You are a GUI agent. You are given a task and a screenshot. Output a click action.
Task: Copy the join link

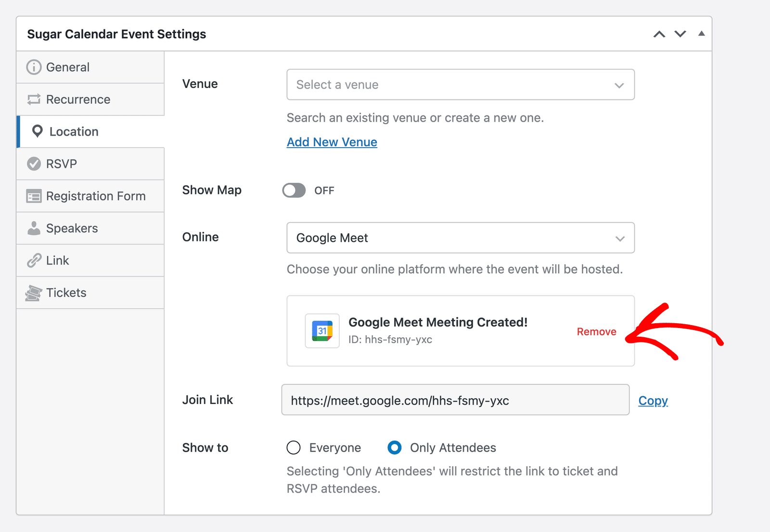coord(653,401)
